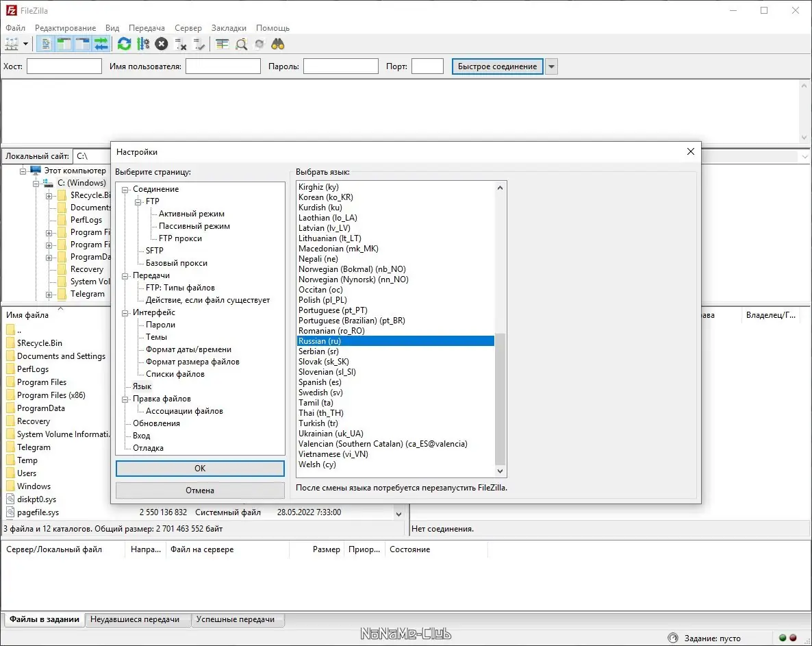Collapse the Передачи settings node
Image resolution: width=812 pixels, height=646 pixels.
[x=125, y=276]
